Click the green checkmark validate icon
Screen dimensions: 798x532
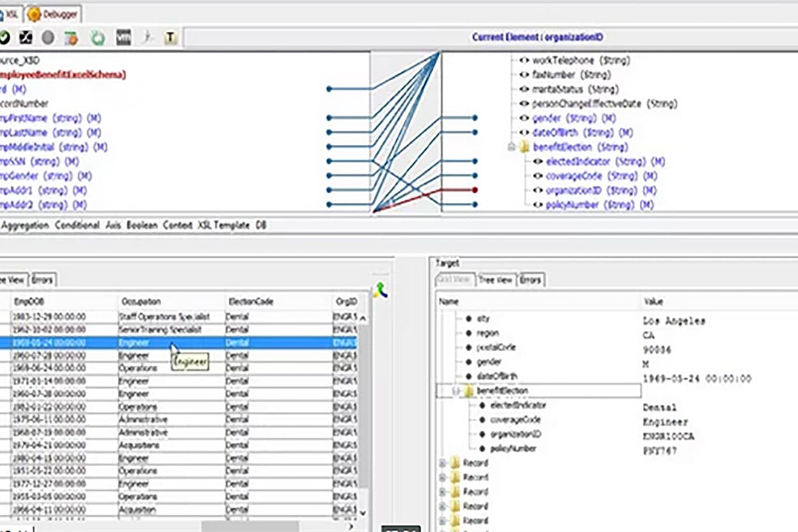4,38
